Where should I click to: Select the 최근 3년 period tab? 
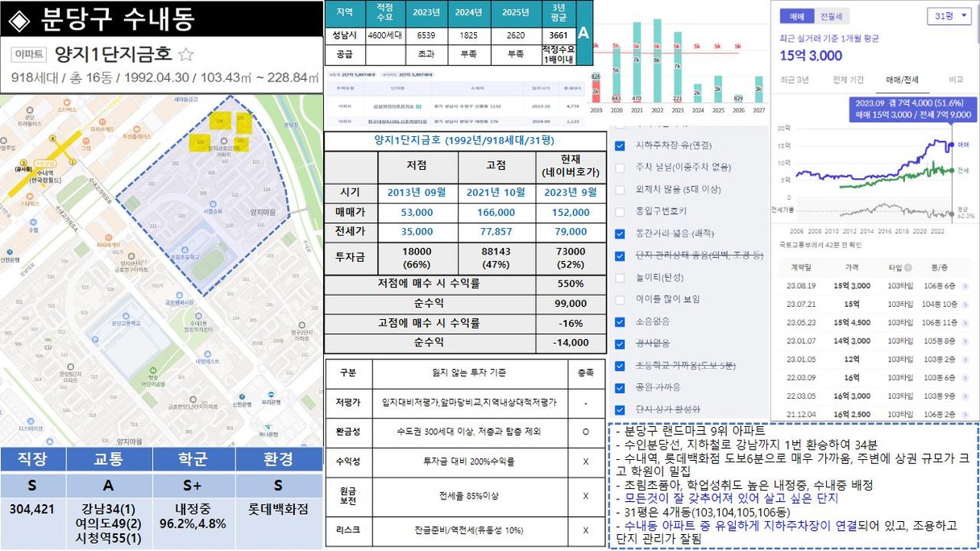[795, 80]
